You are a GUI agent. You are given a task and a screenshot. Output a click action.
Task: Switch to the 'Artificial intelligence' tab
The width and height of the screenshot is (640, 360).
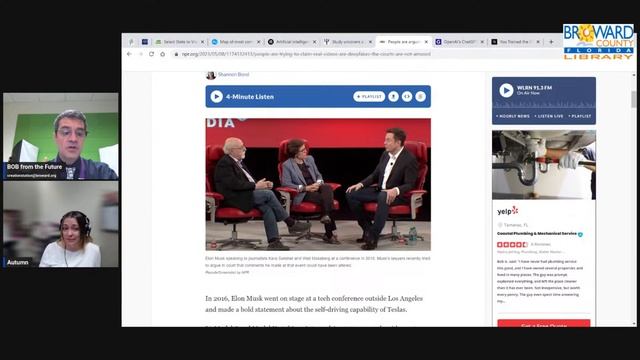coord(292,42)
